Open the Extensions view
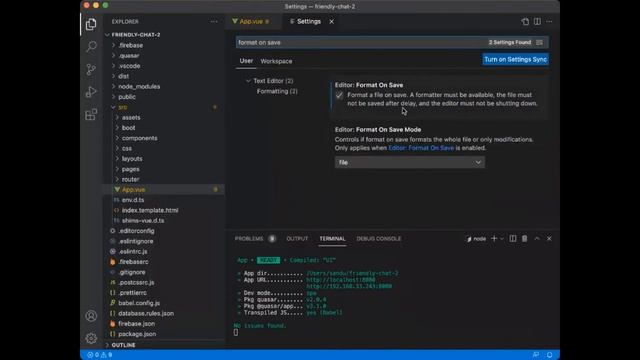 pos(91,115)
